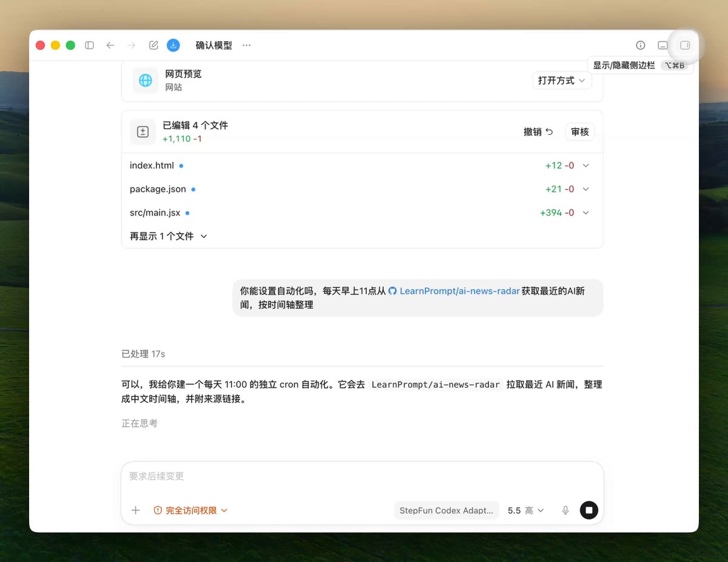This screenshot has width=728, height=562.
Task: Toggle the bottom panel icon
Action: tap(662, 46)
